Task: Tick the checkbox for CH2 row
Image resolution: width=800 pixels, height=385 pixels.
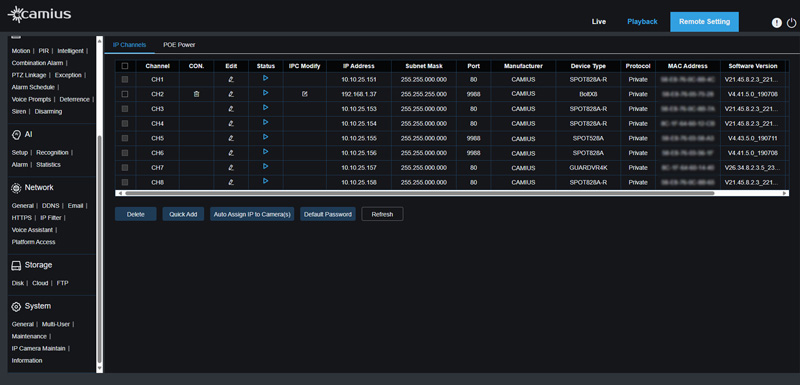Action: [x=125, y=94]
